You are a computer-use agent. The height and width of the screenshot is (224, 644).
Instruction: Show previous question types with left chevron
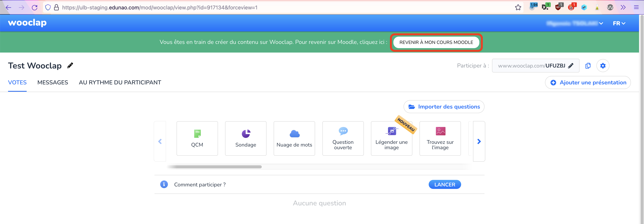point(160,141)
